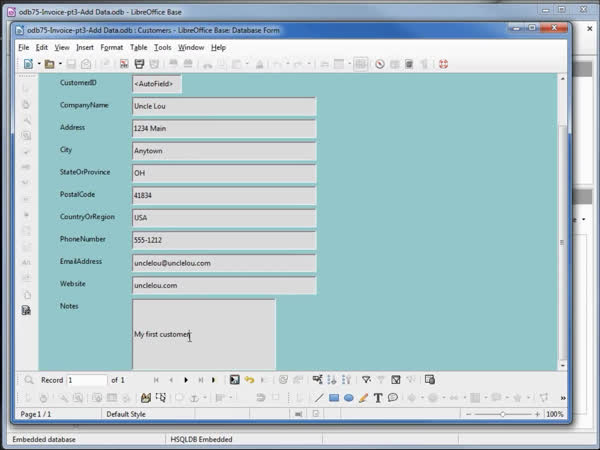600x450 pixels.
Task: Click the StateOrProvince field with OH
Action: (x=224, y=173)
